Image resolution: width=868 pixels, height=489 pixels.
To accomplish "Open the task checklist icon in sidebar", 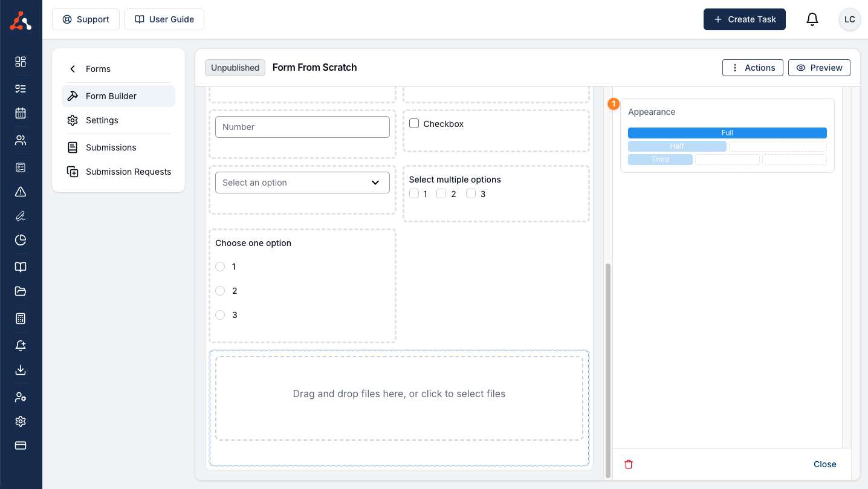I will pos(21,89).
